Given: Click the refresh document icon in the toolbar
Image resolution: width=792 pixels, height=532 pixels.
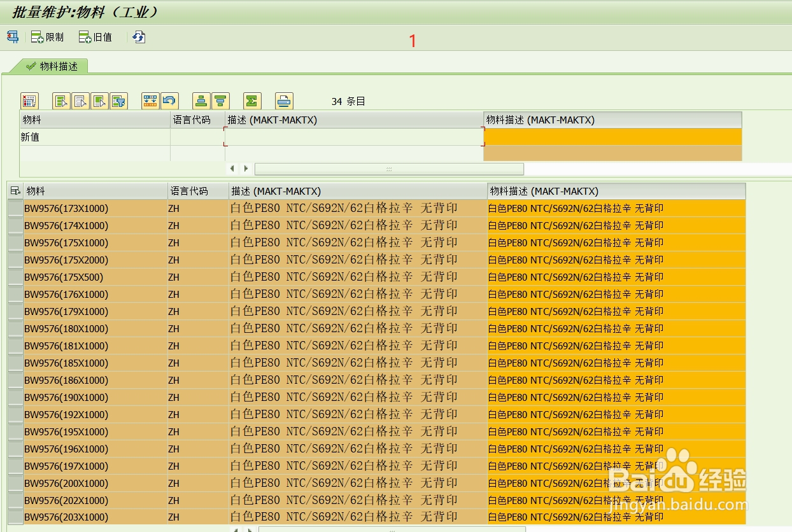Looking at the screenshot, I should click(139, 37).
